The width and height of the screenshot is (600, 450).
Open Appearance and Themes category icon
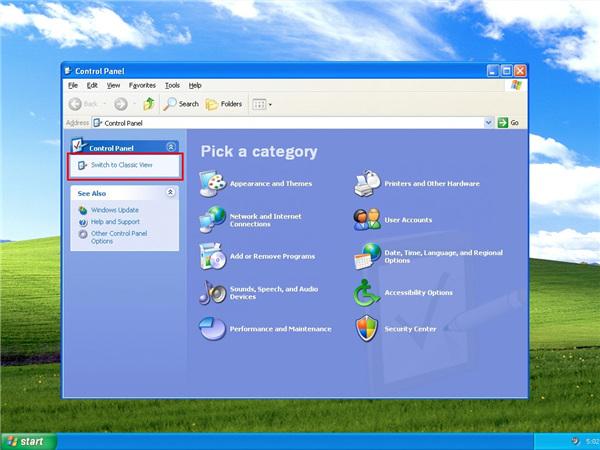click(x=213, y=184)
